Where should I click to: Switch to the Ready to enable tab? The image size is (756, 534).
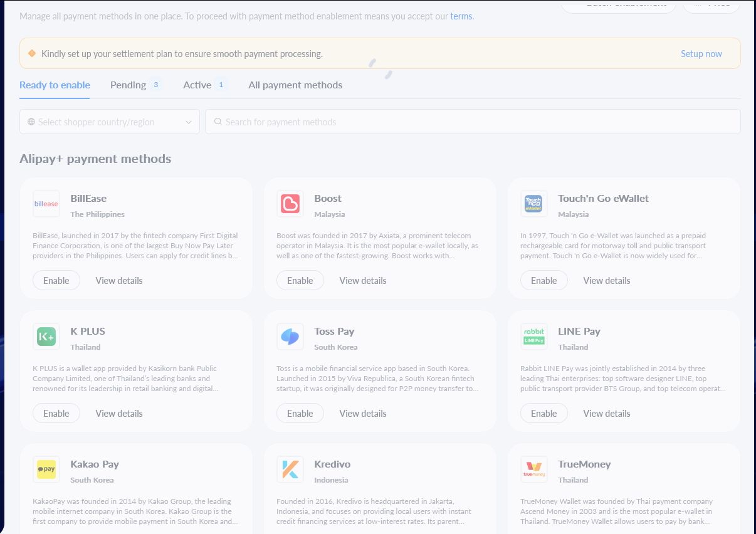tap(55, 85)
